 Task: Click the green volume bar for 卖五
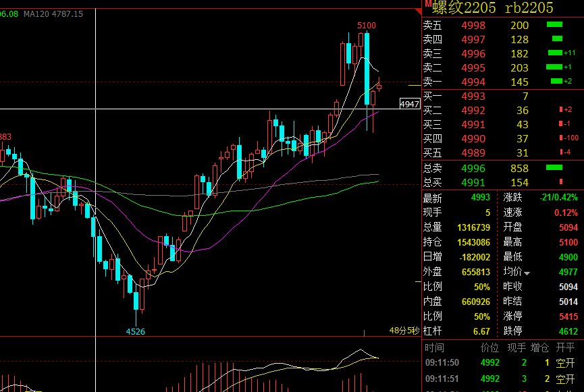tap(554, 24)
